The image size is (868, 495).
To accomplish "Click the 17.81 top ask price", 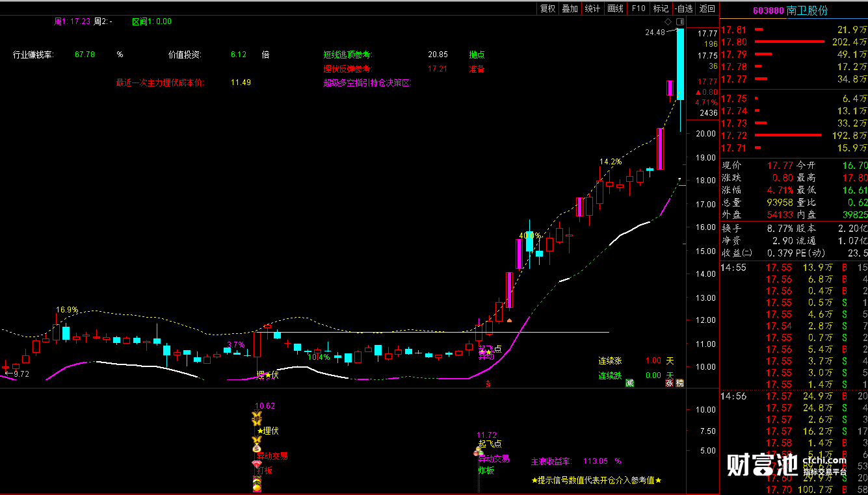I will point(734,29).
